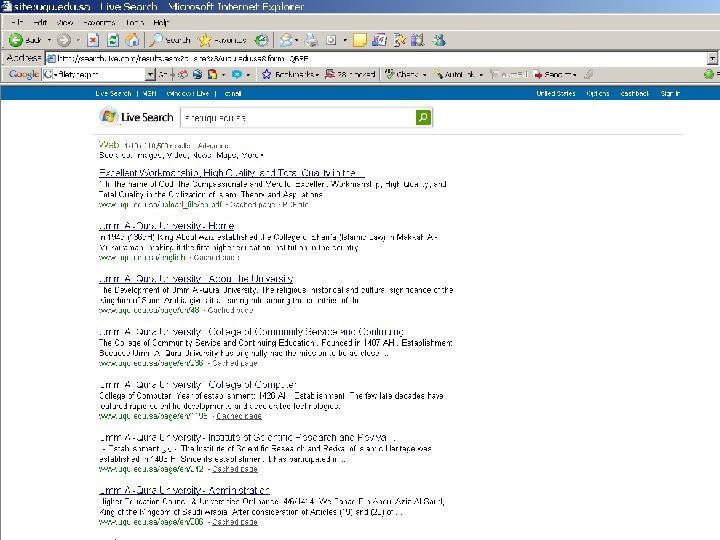Click the toolbar icon right of Research

click(399, 40)
